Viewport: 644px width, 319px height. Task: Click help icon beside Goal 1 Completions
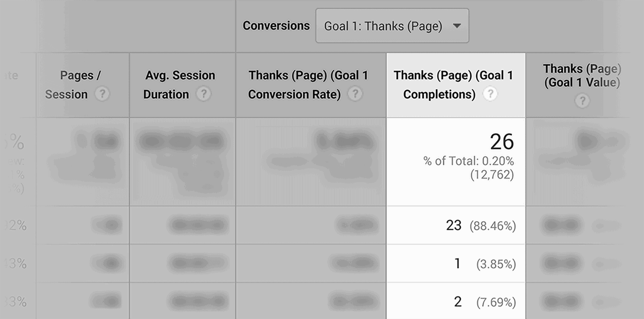tap(490, 94)
